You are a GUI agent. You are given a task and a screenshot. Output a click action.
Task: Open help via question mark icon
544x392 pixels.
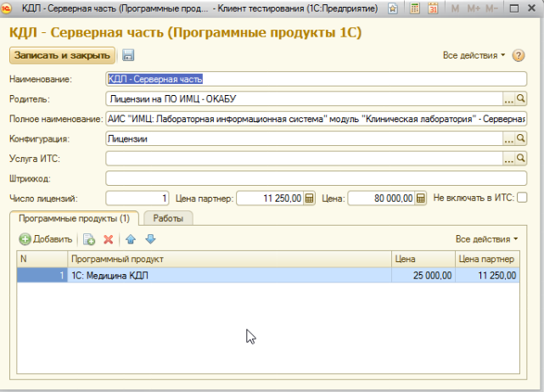click(519, 55)
